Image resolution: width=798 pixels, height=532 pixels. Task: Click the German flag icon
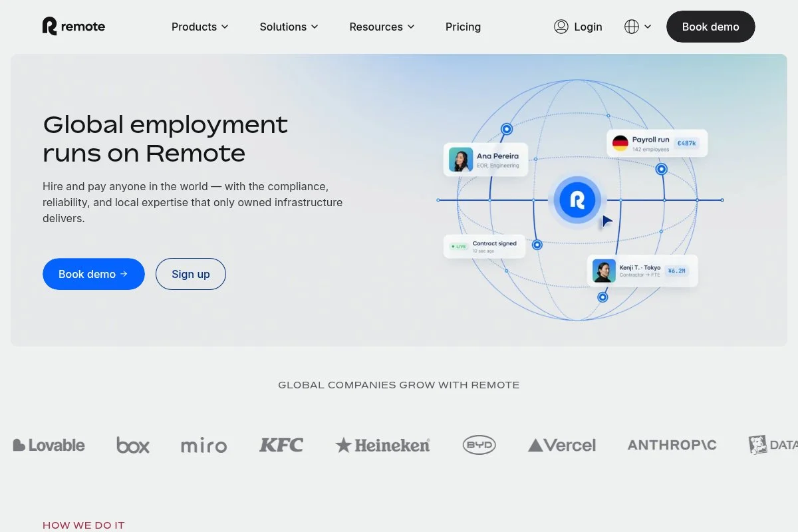(x=620, y=143)
